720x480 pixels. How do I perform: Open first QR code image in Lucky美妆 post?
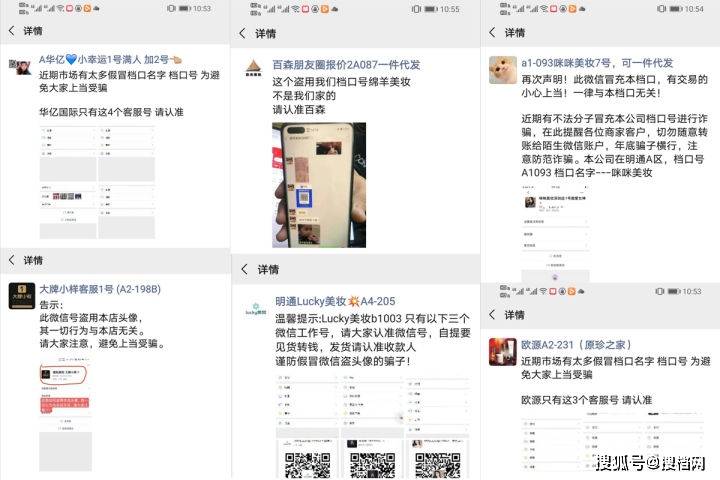(307, 458)
